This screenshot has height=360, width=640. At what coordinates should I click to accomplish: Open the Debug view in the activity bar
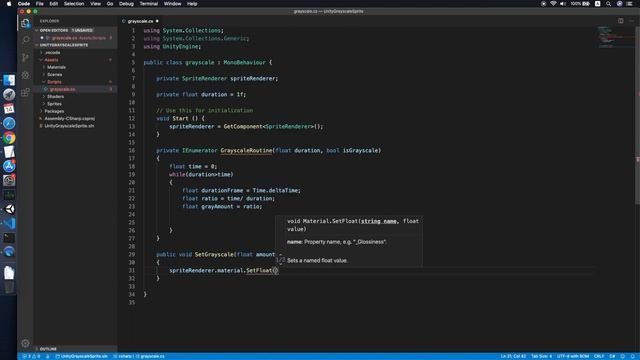[x=25, y=75]
